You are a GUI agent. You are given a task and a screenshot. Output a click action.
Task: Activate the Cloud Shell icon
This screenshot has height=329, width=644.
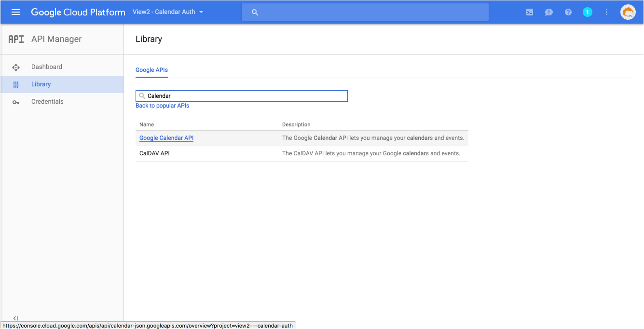pos(530,12)
